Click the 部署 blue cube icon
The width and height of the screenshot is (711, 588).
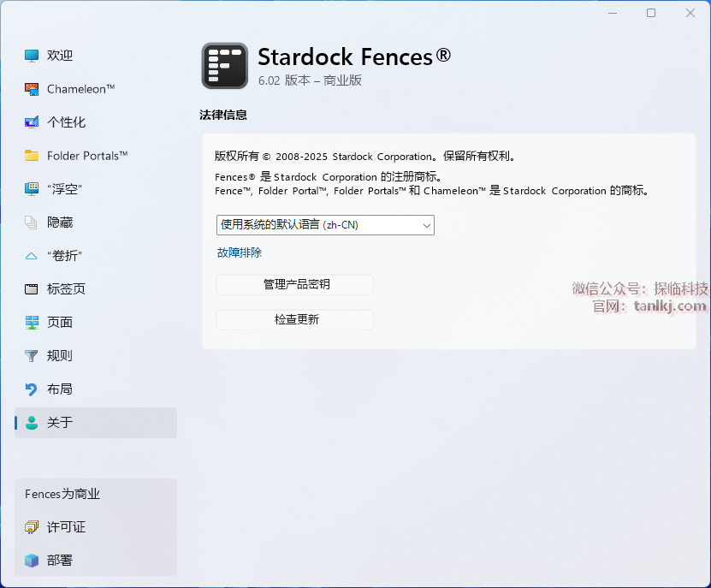point(32,561)
